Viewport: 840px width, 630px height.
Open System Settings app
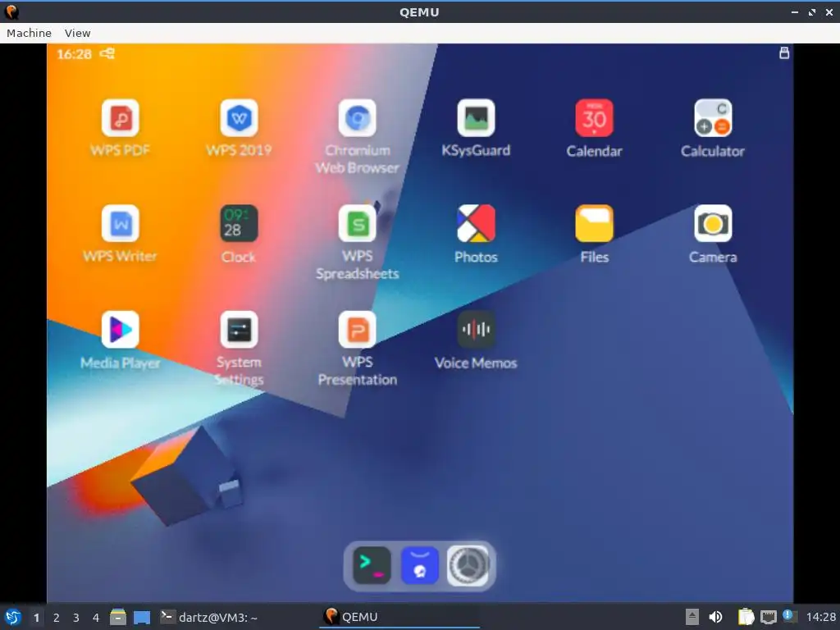239,330
